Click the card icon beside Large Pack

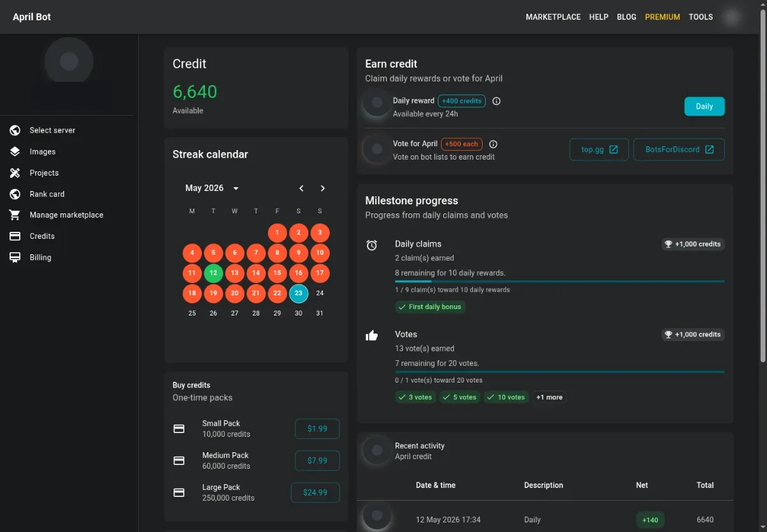point(179,492)
